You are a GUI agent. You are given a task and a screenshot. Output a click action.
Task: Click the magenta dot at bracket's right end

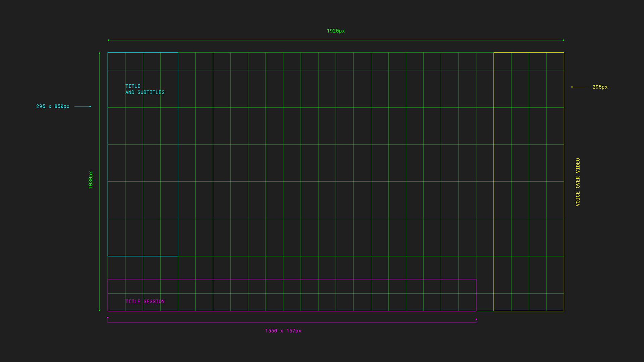(x=476, y=319)
